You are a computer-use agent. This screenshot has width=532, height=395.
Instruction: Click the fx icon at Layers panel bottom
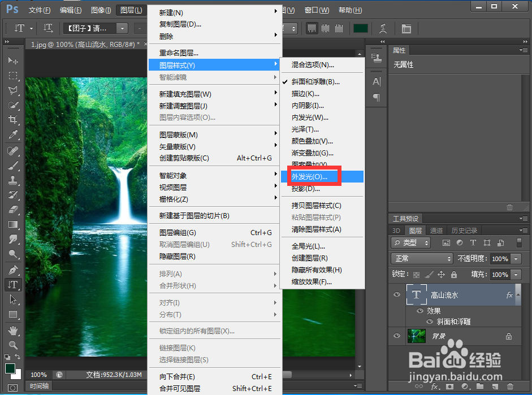(x=434, y=386)
